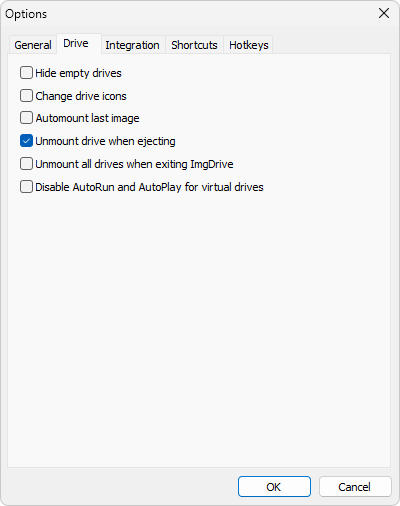Tick box for Unmount all drives when exiting
The width and height of the screenshot is (400, 506).
point(26,164)
